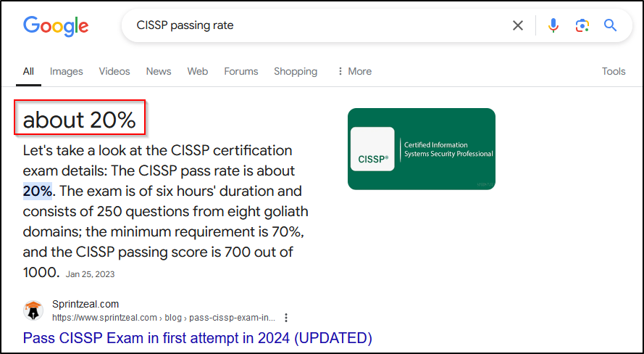The width and height of the screenshot is (644, 354).
Task: Start voice search with microphone icon
Action: (553, 26)
